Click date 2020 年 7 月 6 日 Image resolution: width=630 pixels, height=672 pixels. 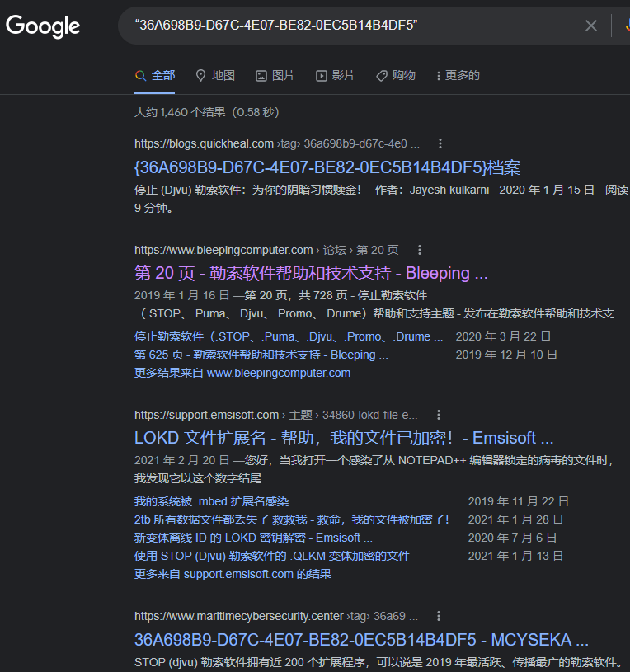click(513, 538)
